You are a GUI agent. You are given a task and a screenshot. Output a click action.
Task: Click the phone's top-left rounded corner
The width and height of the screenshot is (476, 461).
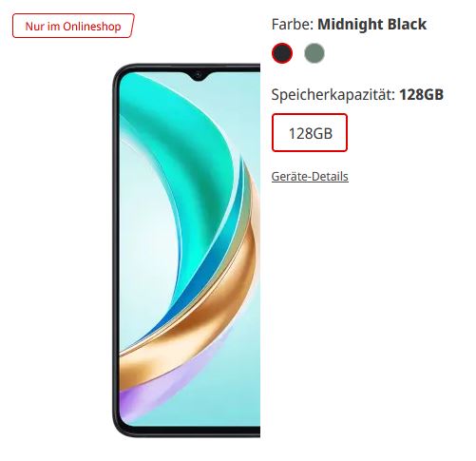coord(119,71)
